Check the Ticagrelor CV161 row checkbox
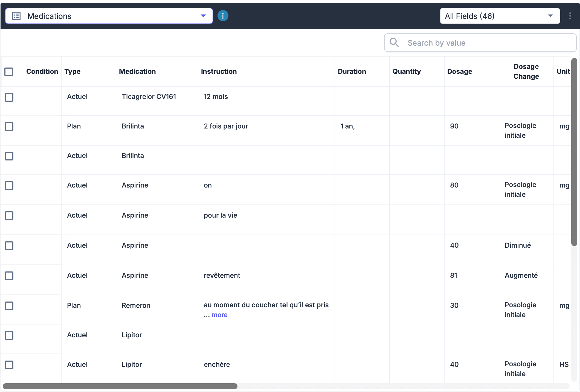The height and width of the screenshot is (392, 580). tap(9, 97)
